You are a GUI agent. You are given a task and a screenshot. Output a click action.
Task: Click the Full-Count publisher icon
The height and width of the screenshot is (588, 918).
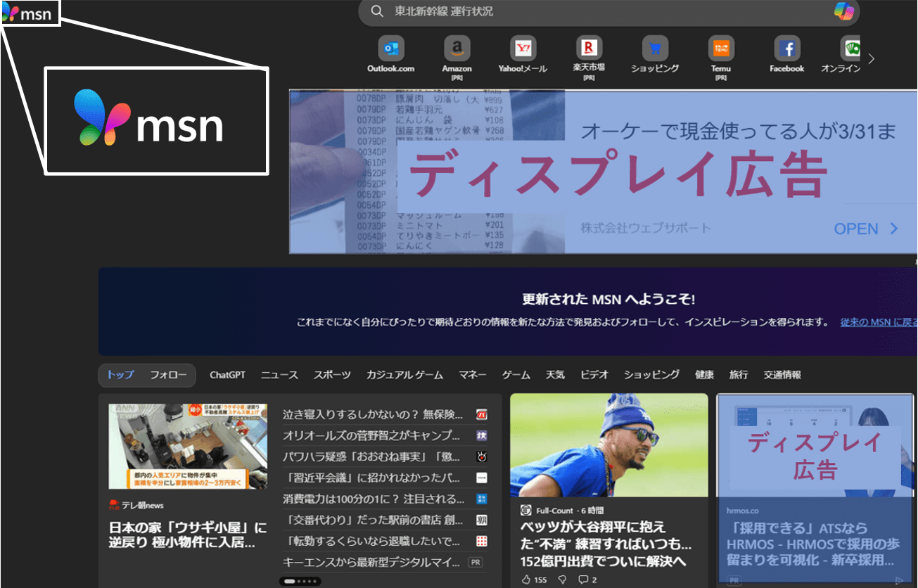click(x=525, y=510)
